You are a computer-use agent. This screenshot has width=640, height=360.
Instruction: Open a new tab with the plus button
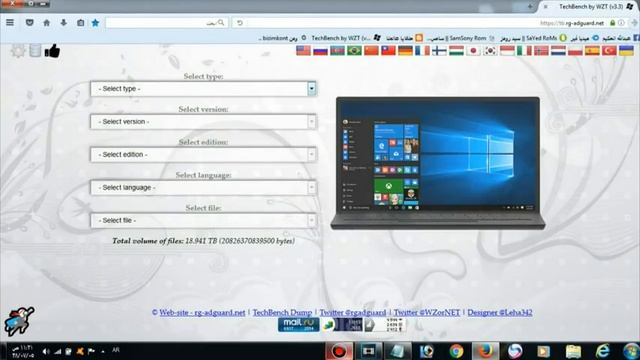pos(530,7)
